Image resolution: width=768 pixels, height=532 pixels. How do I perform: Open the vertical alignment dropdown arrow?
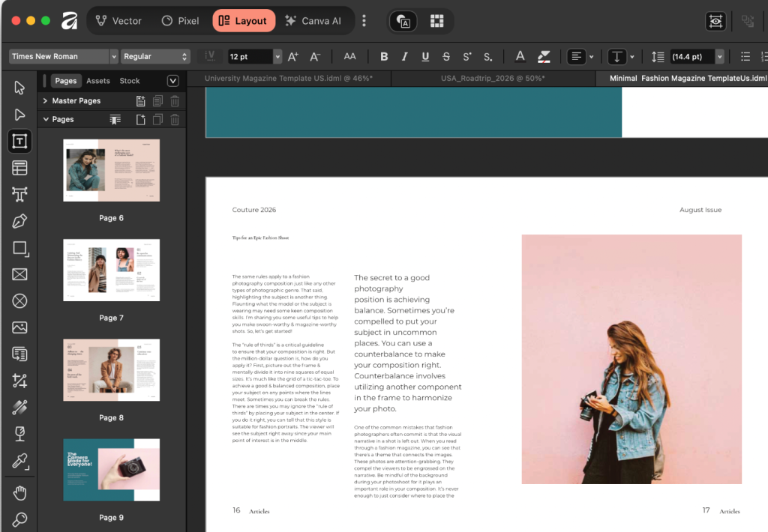[x=631, y=57]
